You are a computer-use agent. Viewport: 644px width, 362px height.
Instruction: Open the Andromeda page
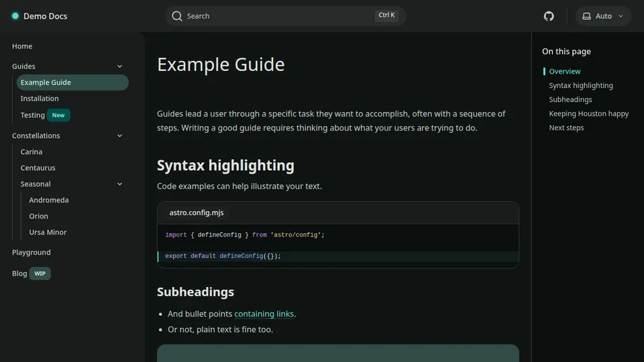(x=49, y=200)
